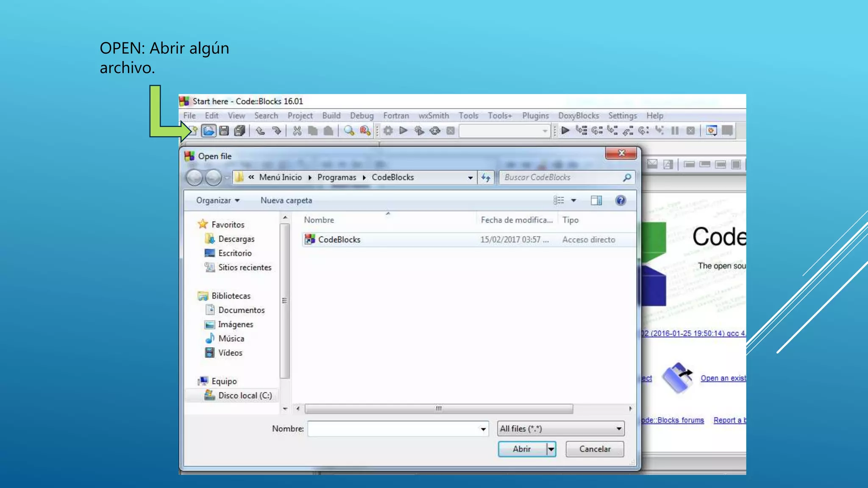Click the Save all files icon
Image resolution: width=868 pixels, height=488 pixels.
click(x=240, y=131)
